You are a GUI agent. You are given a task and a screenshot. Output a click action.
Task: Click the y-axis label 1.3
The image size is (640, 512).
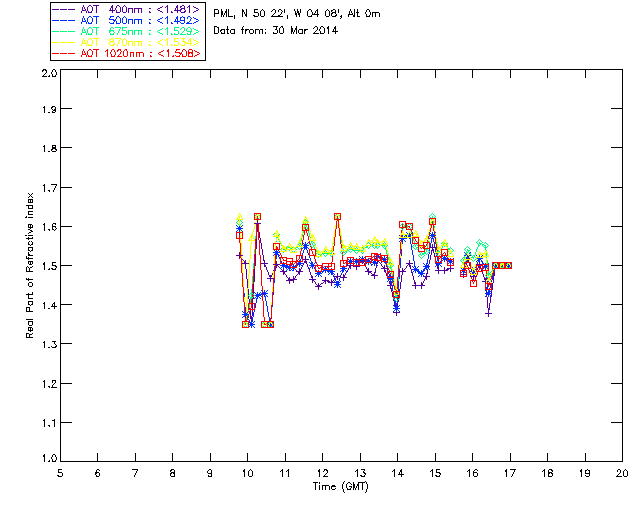pyautogui.click(x=49, y=345)
